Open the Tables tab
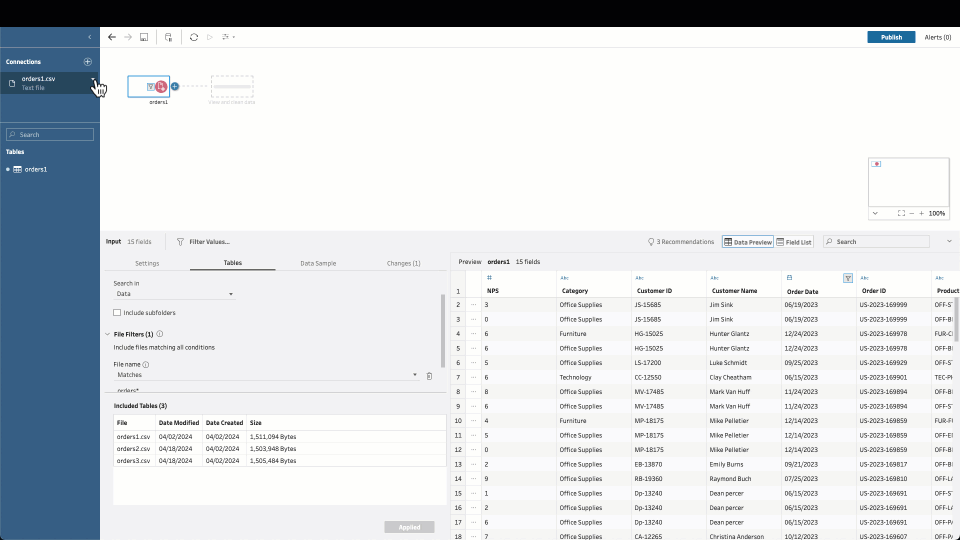This screenshot has height=540, width=960. click(x=233, y=263)
